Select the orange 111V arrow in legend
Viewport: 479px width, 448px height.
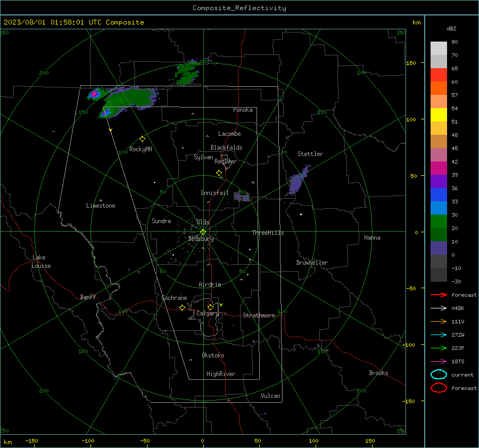click(439, 321)
